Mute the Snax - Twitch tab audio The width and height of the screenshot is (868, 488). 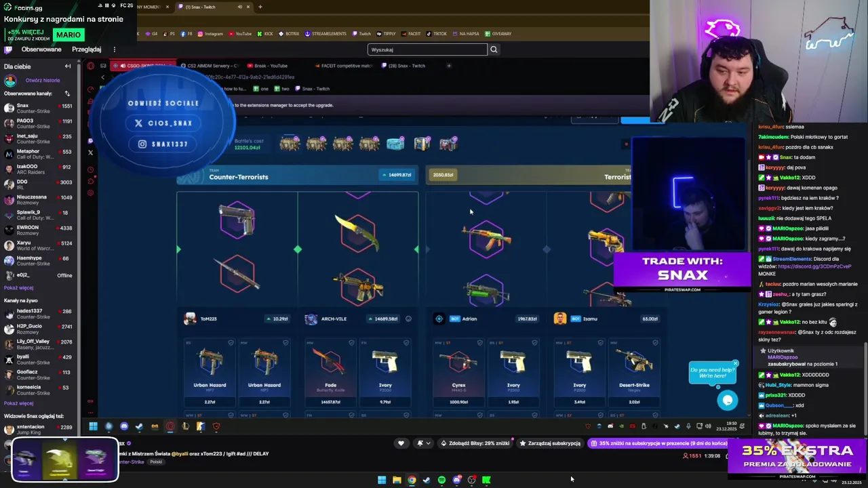239,7
